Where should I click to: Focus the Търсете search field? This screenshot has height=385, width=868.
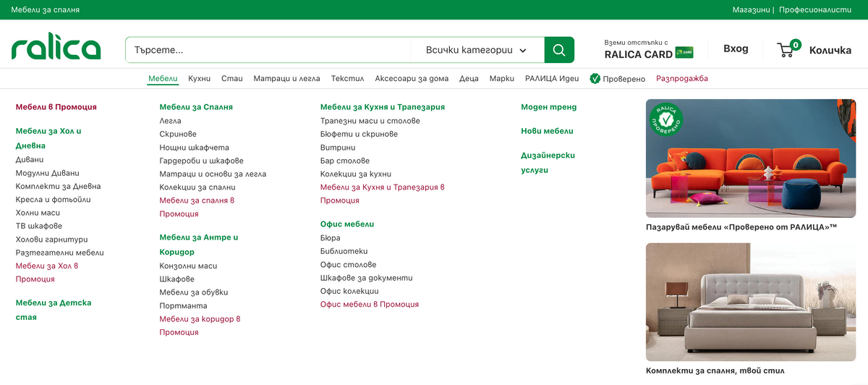tap(268, 50)
